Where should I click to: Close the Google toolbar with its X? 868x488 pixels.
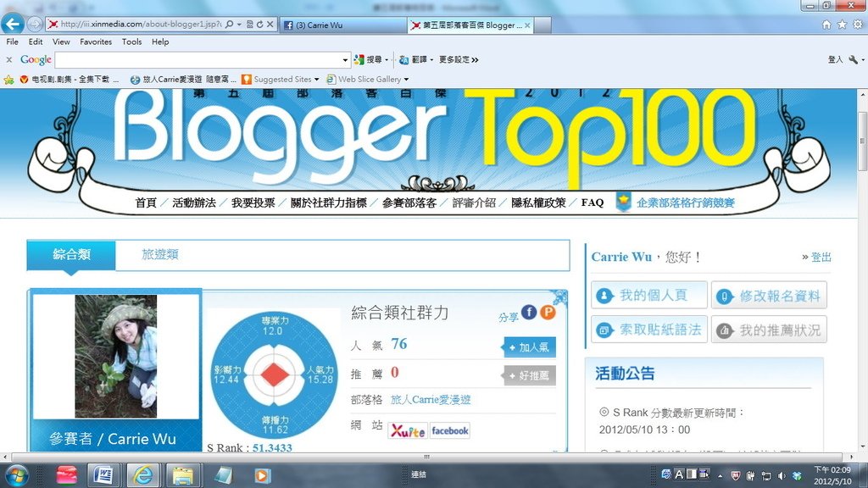point(8,60)
